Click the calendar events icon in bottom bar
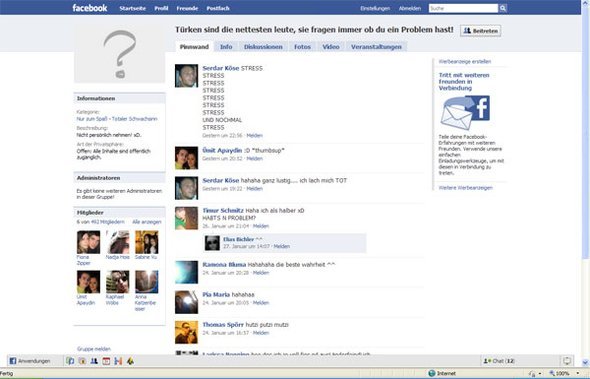 106,361
